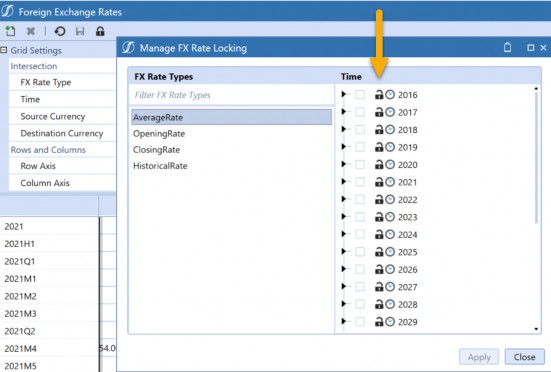Select the 2021M4 row in the grid
This screenshot has width=551, height=372.
point(49,348)
